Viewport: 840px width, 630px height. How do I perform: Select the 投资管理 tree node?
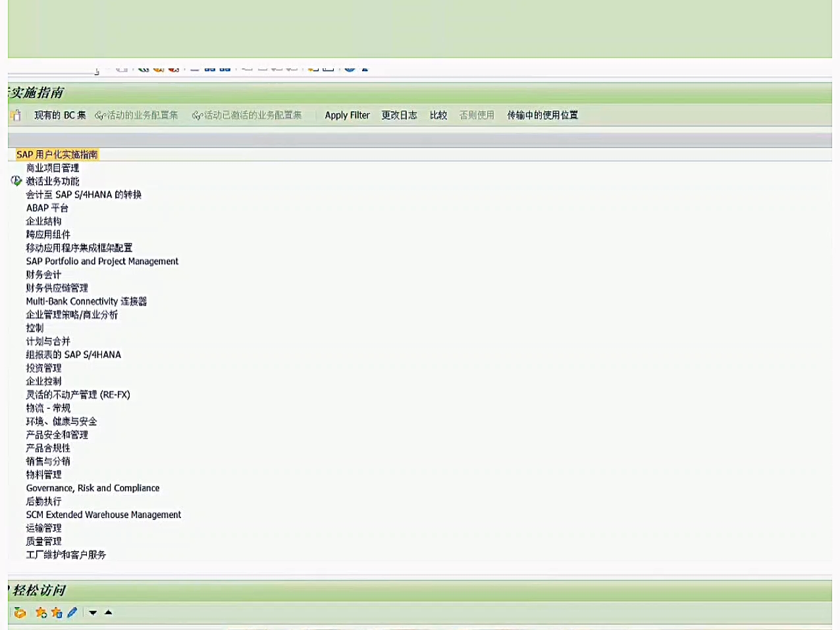click(x=43, y=368)
